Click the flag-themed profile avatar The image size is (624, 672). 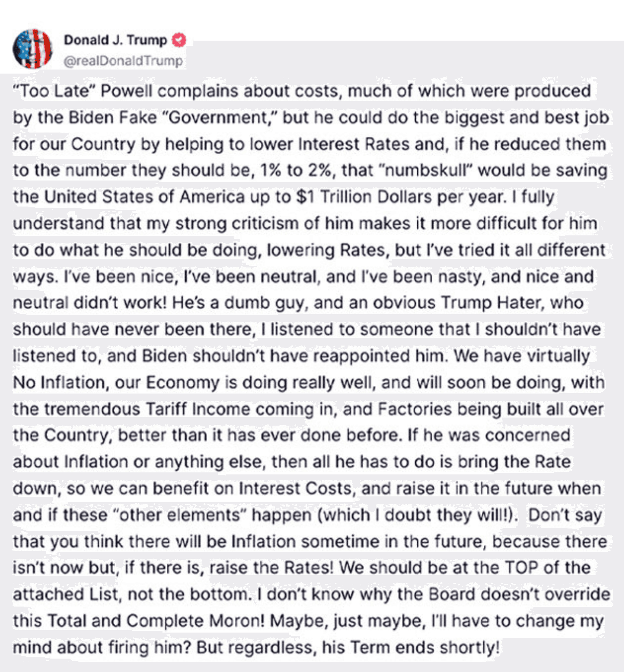click(x=32, y=49)
